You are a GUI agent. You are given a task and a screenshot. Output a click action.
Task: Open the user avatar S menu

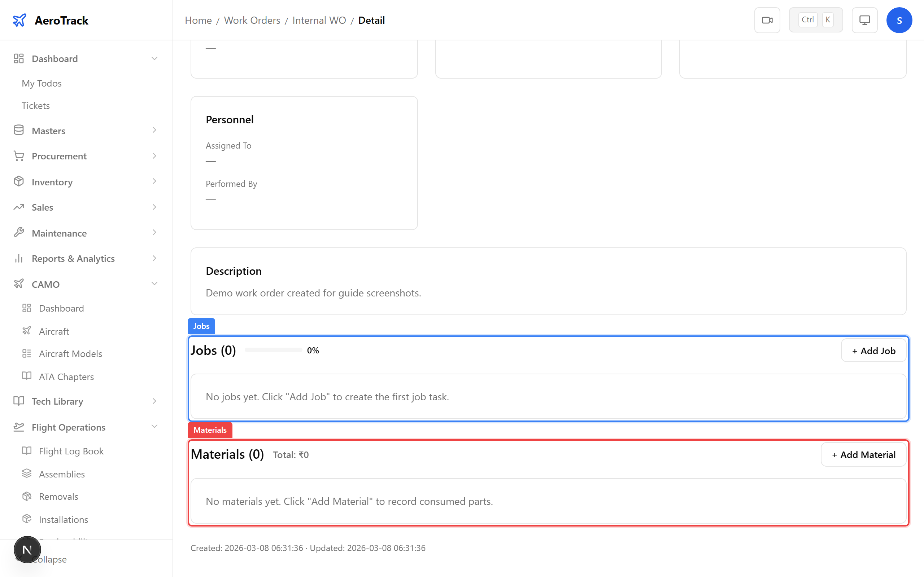(x=899, y=20)
